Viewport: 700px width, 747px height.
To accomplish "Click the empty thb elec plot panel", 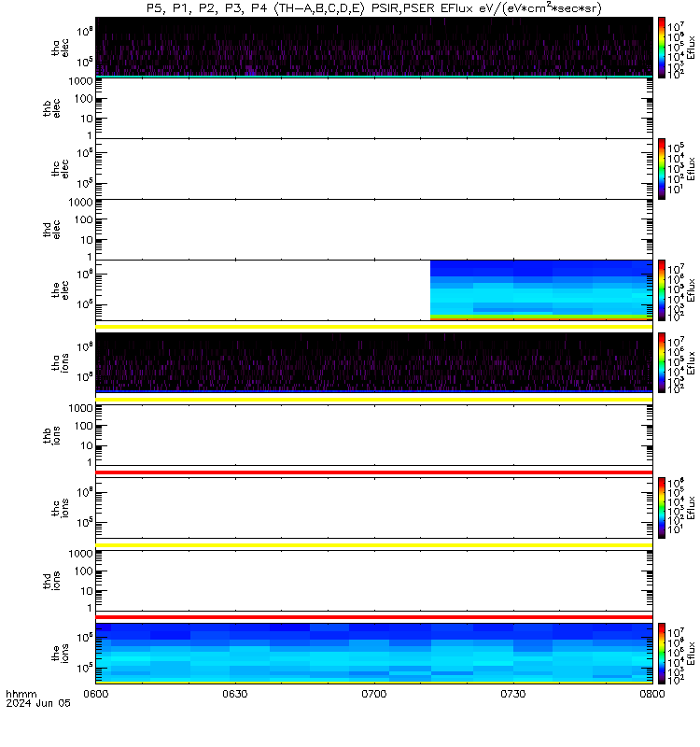I will point(374,108).
